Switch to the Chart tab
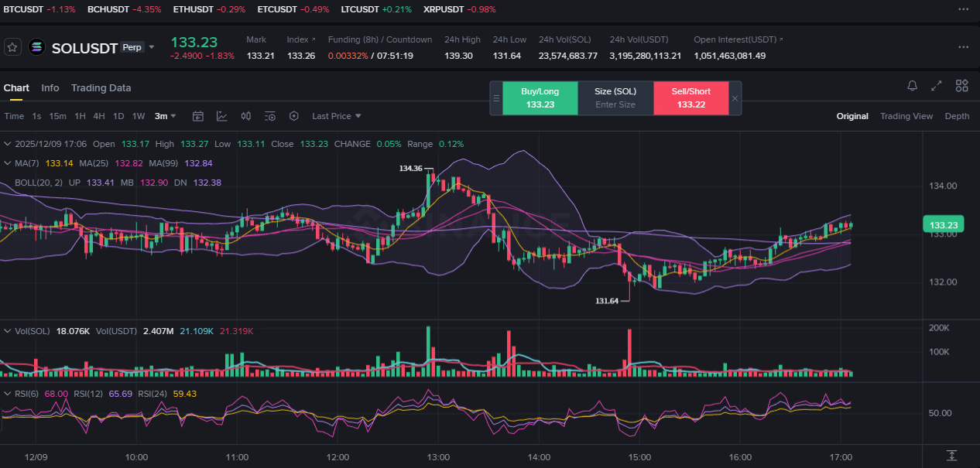The height and width of the screenshot is (468, 980). click(x=16, y=87)
